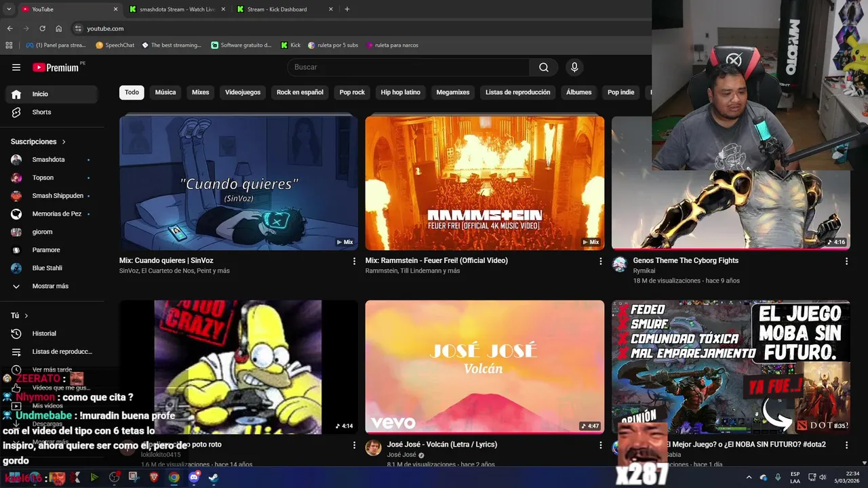Select the Megamixes chip

(453, 92)
